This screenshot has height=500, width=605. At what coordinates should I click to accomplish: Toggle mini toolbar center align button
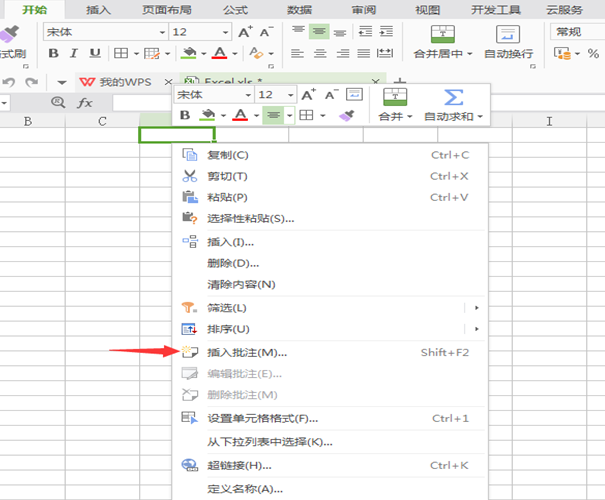coord(274,115)
